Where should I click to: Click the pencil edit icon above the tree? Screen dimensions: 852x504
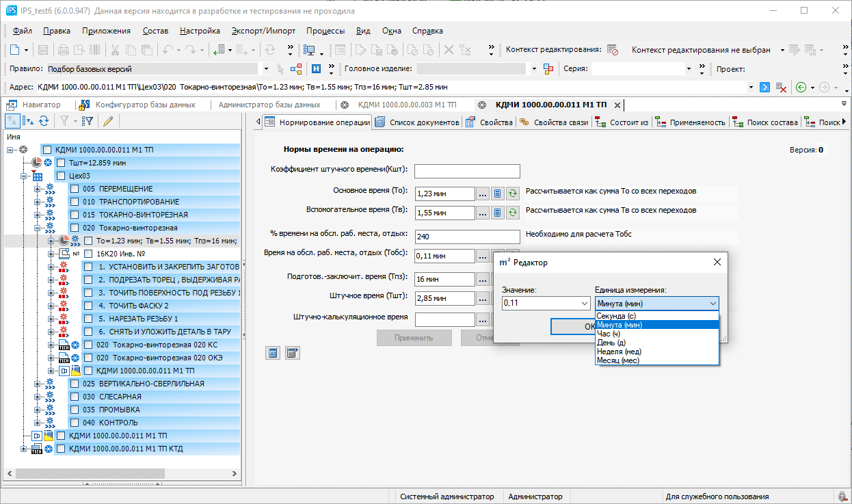click(107, 121)
